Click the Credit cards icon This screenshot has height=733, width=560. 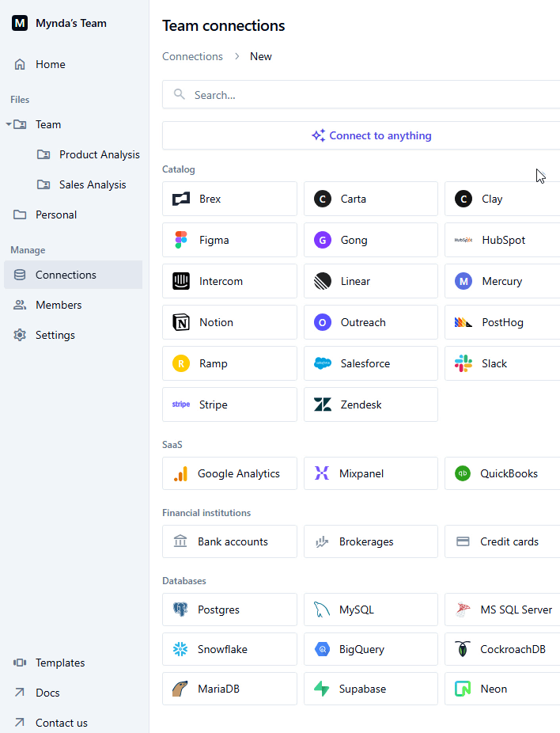(x=463, y=541)
